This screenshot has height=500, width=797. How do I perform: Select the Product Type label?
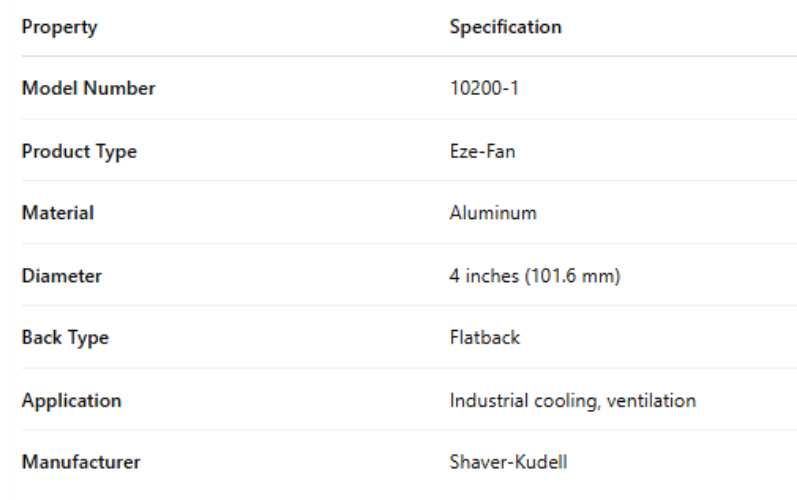(79, 151)
